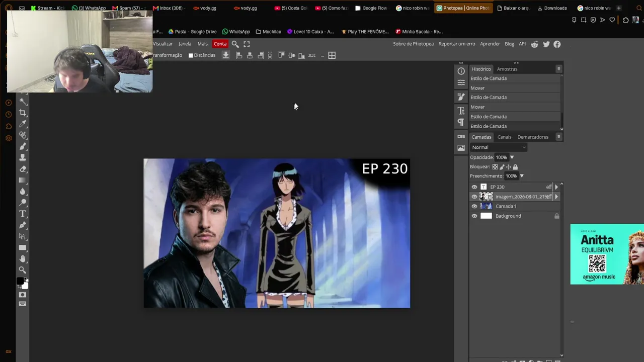Screen dimensions: 644x362
Task: Select the Clone Stamp tool
Action: tap(23, 158)
